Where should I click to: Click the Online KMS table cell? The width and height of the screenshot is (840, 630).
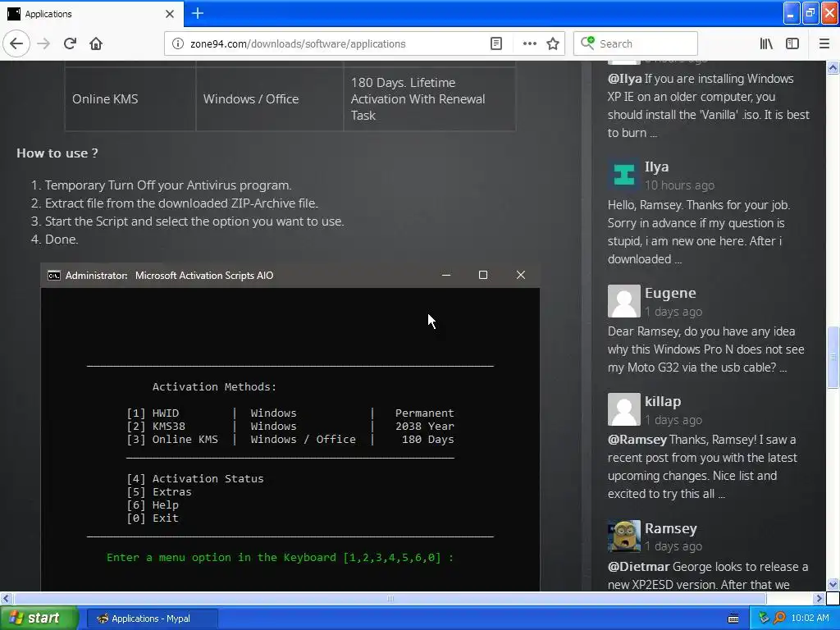(x=130, y=99)
